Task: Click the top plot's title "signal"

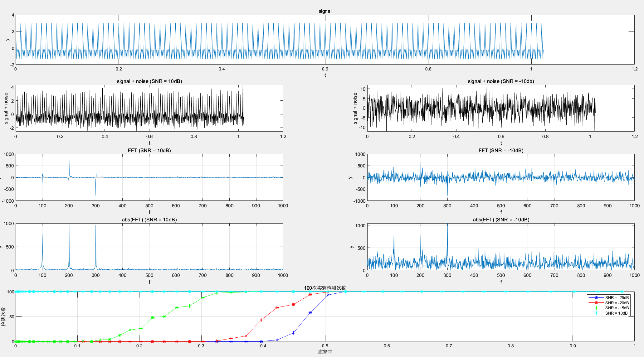Action: point(325,11)
